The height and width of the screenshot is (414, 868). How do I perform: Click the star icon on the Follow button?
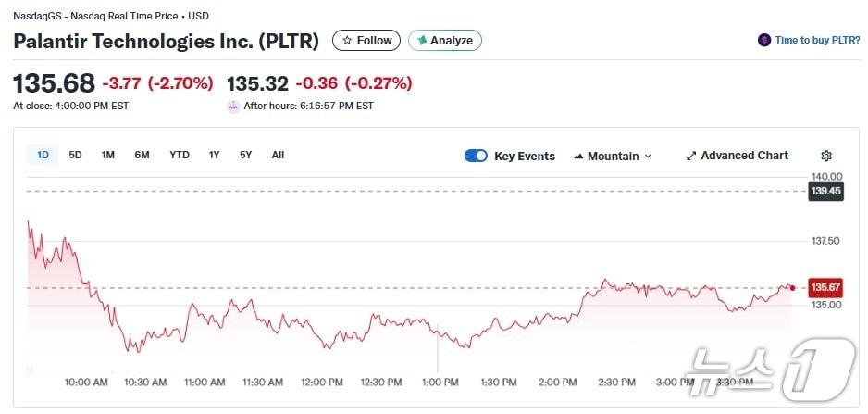click(x=347, y=41)
